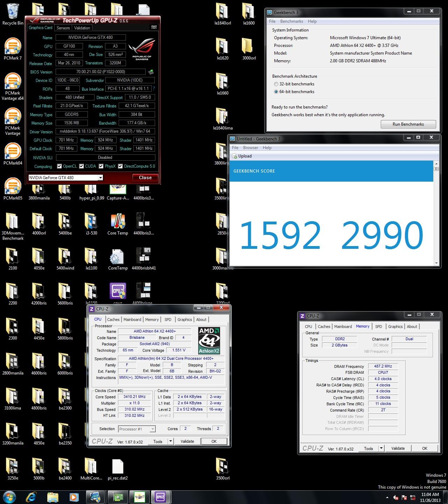Open 3DMovem... Benchmark folder
Image resolution: width=448 pixels, height=504 pixels.
(13, 226)
